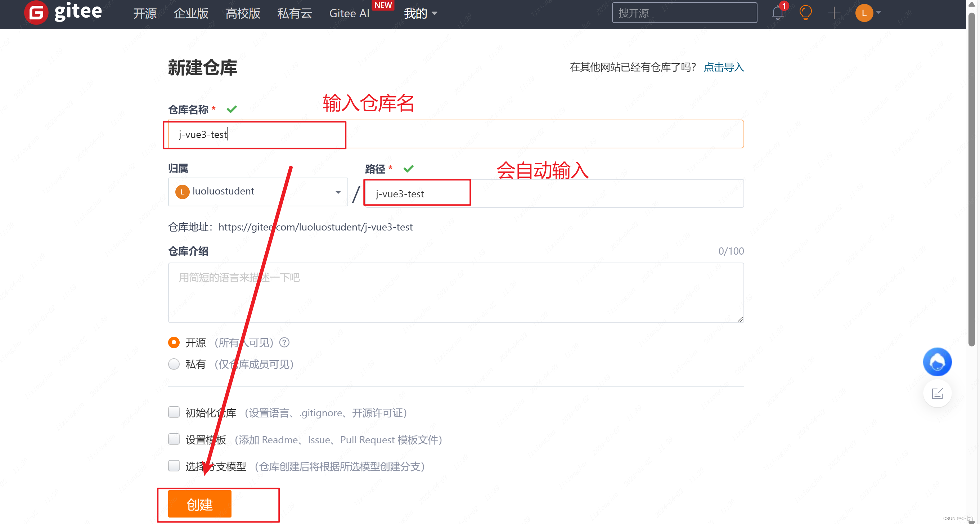Check the 选择分支模型 checkbox
Screen dimensions: 980x524
tap(174, 466)
